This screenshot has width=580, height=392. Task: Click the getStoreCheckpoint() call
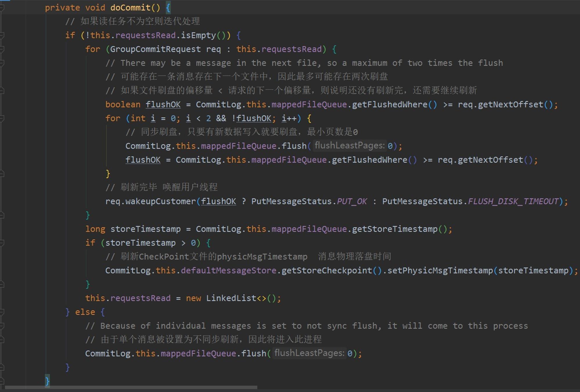click(332, 271)
